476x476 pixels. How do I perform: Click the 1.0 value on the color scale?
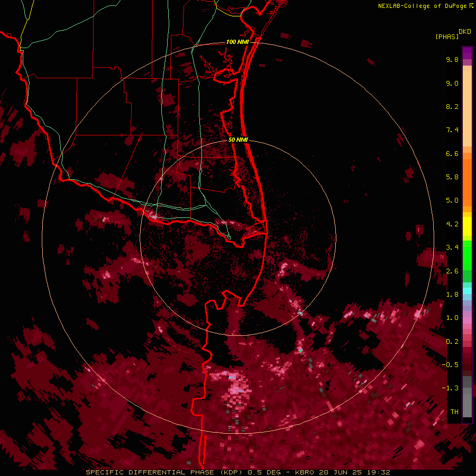coord(452,318)
